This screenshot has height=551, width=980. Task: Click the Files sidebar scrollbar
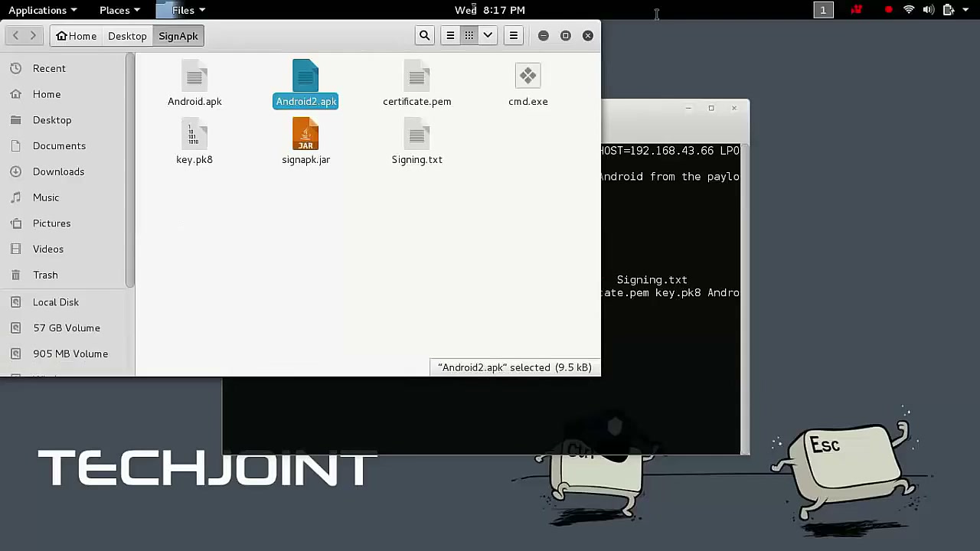click(130, 171)
